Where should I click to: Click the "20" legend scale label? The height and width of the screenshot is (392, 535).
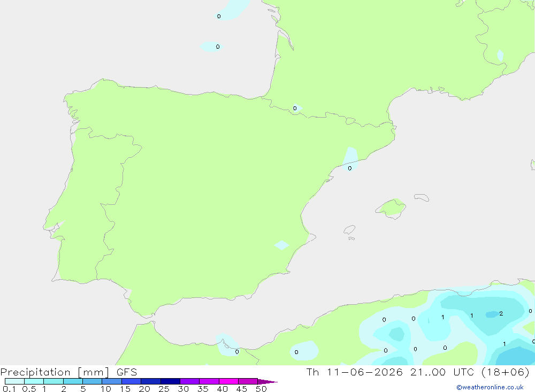coord(144,389)
